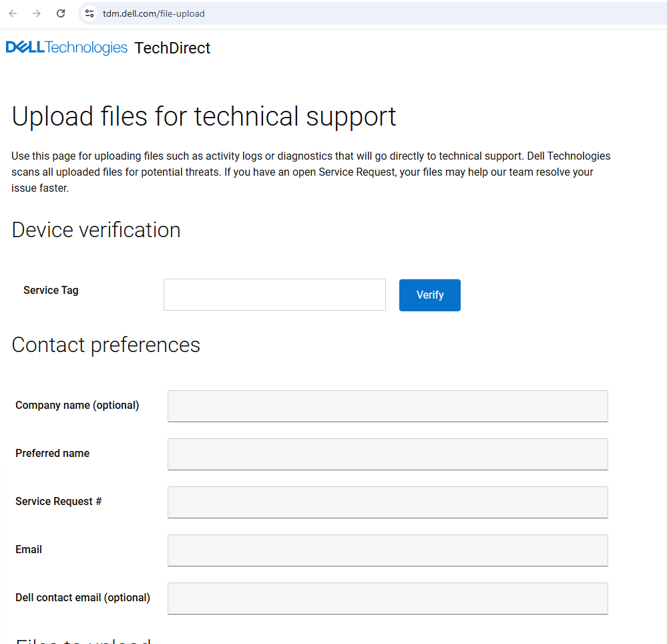Focus the Email input field
This screenshot has height=644, width=667.
pos(387,550)
